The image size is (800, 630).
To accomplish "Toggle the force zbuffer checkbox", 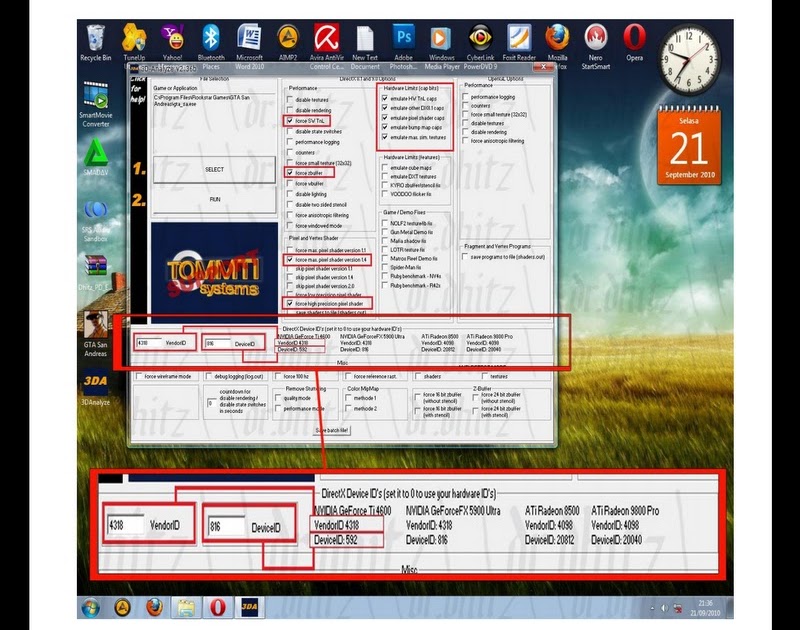I will 290,173.
